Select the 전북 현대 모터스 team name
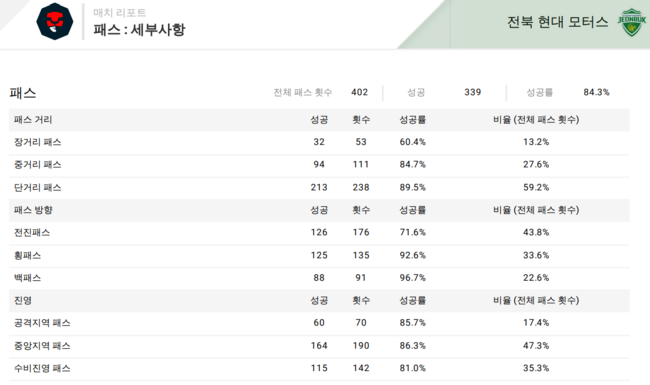The height and width of the screenshot is (385, 650). pyautogui.click(x=558, y=22)
